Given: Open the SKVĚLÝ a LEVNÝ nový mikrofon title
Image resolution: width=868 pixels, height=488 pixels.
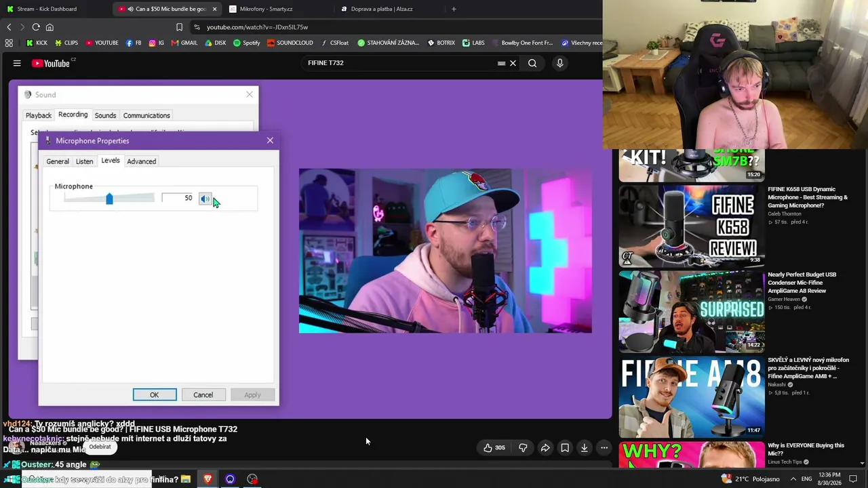Looking at the screenshot, I should tap(808, 368).
